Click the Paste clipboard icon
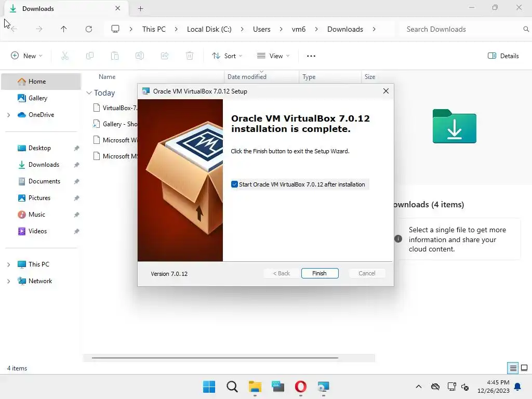Screen dimensions: 532x399 115,56
